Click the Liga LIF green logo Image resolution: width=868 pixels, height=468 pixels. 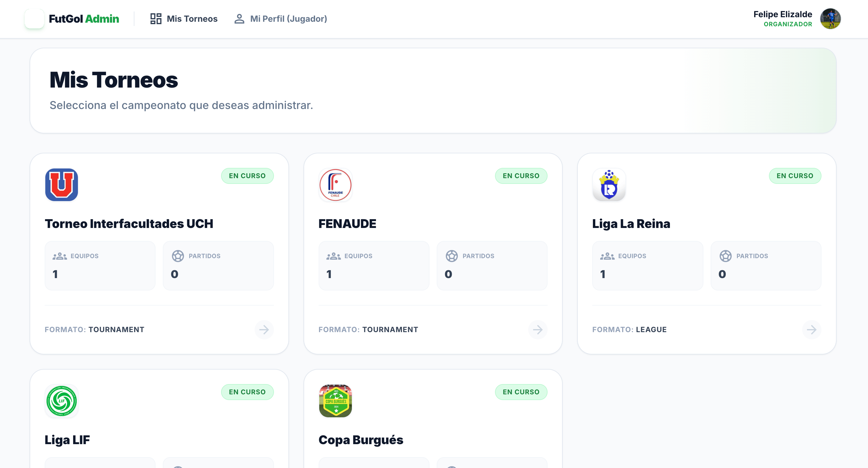coord(62,401)
